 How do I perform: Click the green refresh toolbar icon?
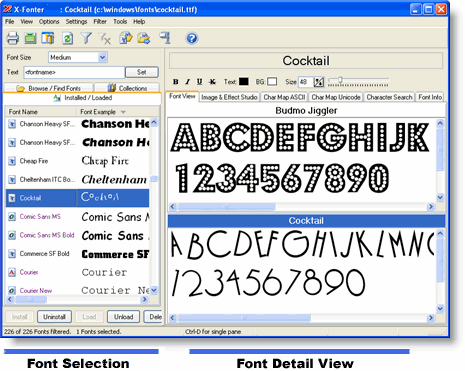coord(68,38)
